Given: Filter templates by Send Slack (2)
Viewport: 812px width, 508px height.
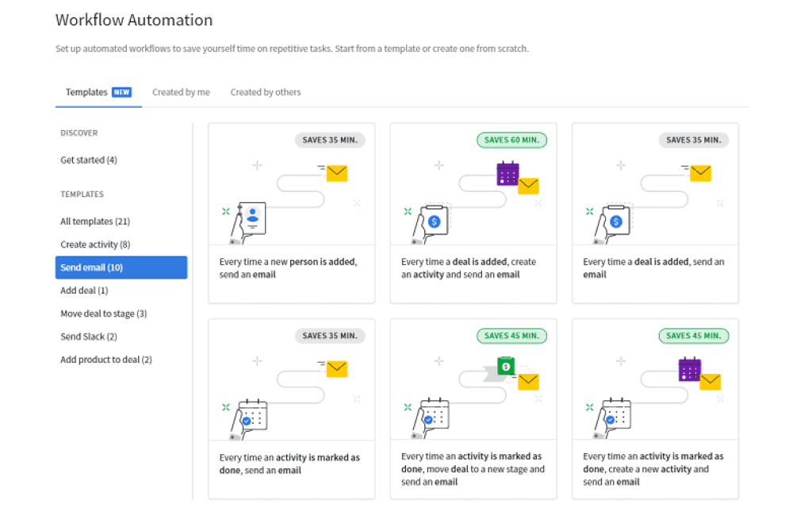Looking at the screenshot, I should [x=89, y=337].
